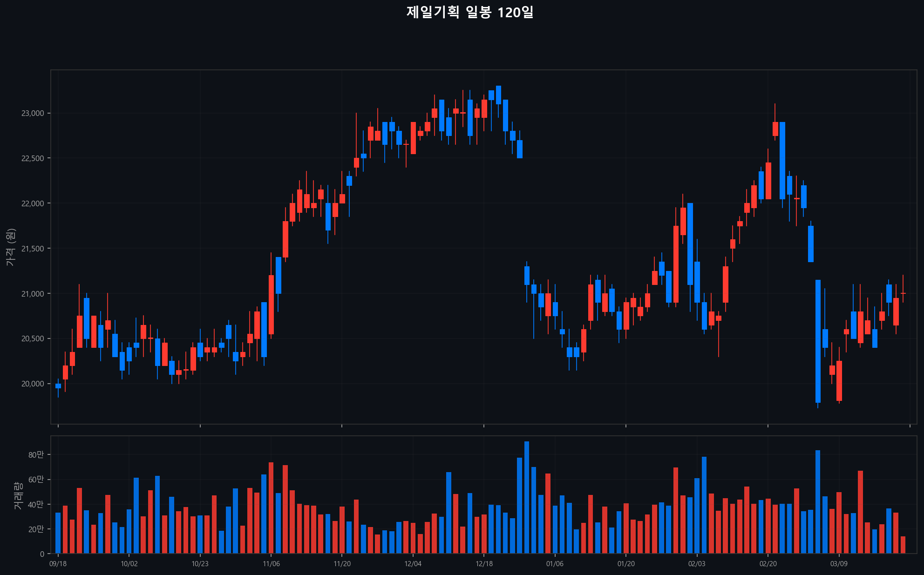Select the 03/09 date marker
The height and width of the screenshot is (575, 924).
coord(839,564)
